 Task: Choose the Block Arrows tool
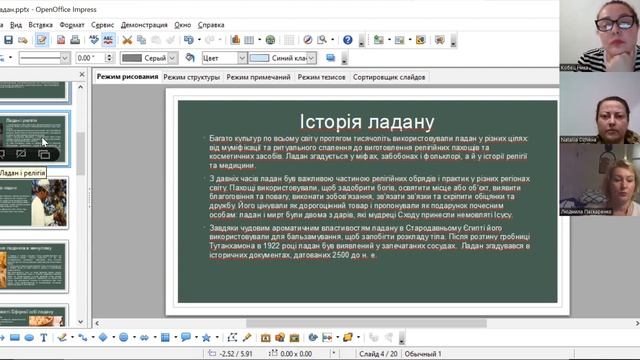pos(144,338)
